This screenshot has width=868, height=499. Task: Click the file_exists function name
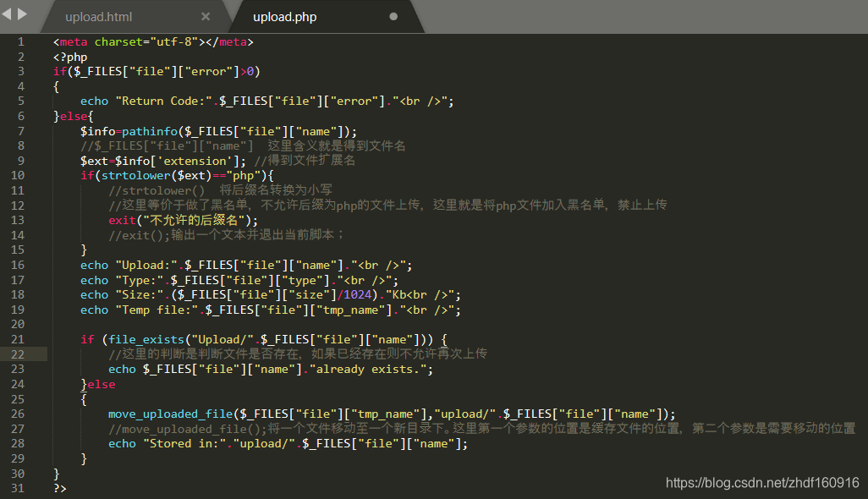tap(146, 339)
